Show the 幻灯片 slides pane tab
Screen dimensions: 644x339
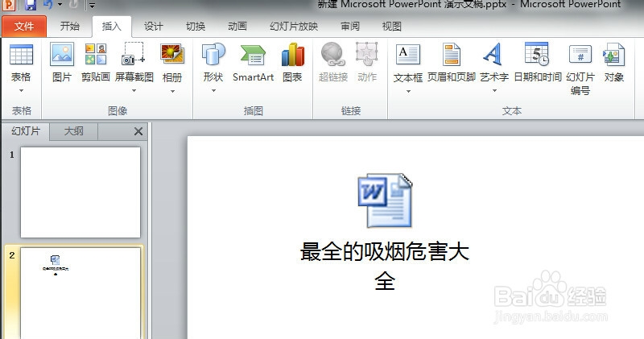(26, 131)
